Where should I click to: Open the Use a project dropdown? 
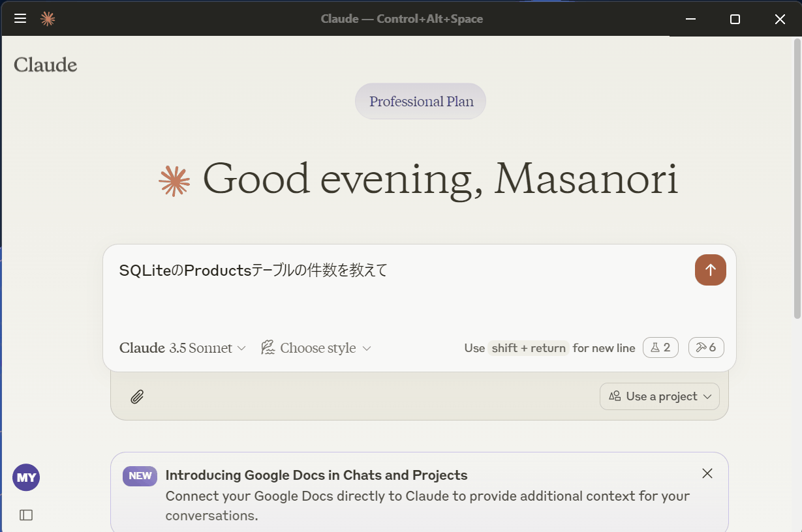[x=660, y=396]
